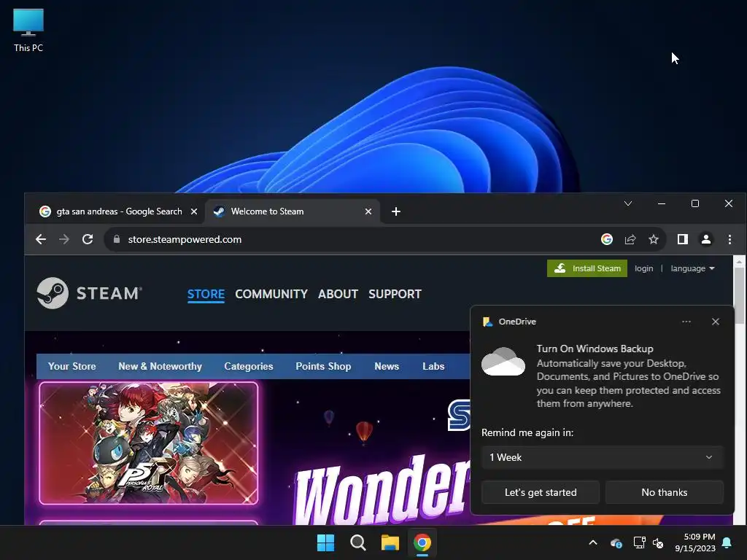Open Chrome three-dot menu
747x560 pixels.
729,239
